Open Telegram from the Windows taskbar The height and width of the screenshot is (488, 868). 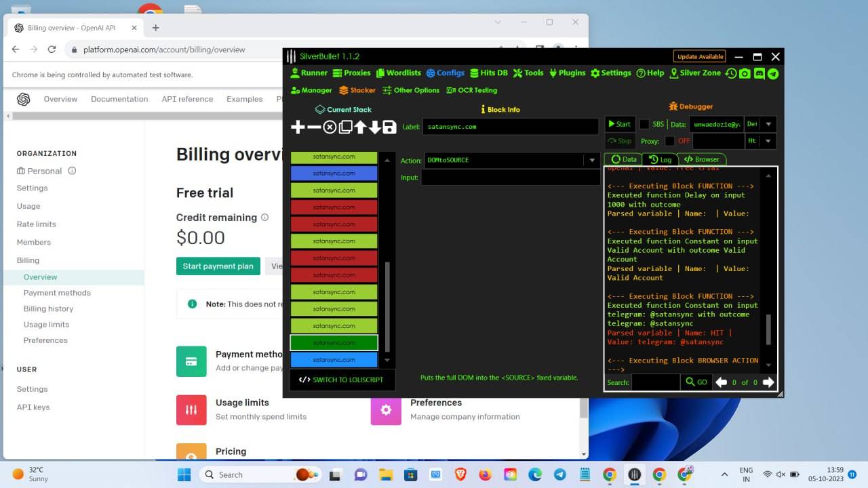point(559,474)
